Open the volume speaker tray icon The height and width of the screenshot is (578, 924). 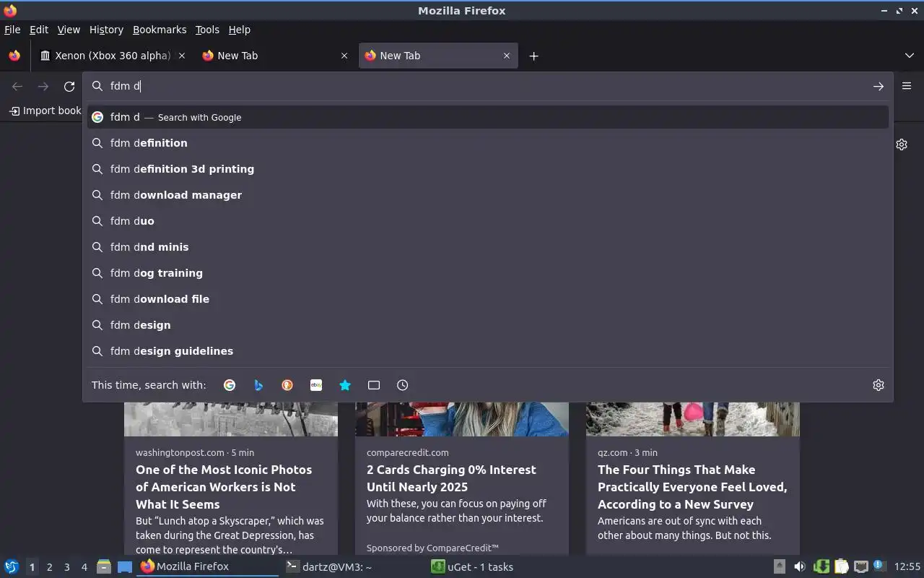799,567
